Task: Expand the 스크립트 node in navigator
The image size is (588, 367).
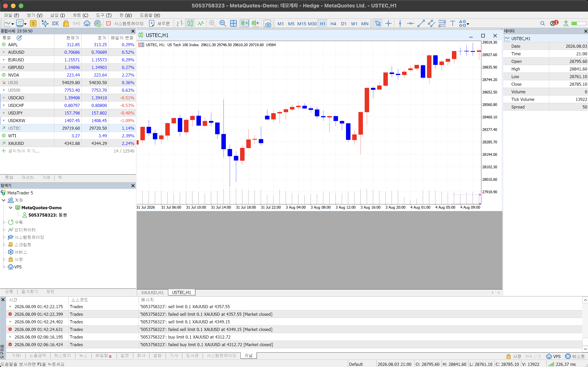Action: pyautogui.click(x=4, y=244)
